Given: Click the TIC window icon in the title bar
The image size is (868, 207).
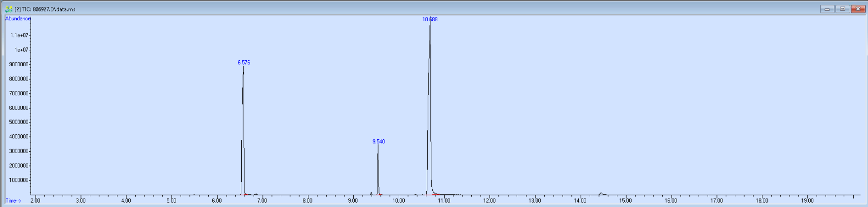Looking at the screenshot, I should coord(8,9).
